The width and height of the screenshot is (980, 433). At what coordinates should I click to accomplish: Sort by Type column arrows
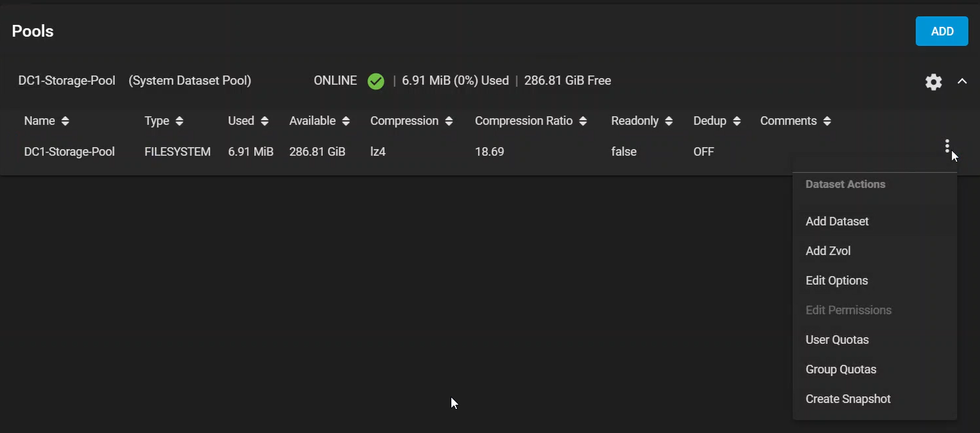(x=179, y=121)
